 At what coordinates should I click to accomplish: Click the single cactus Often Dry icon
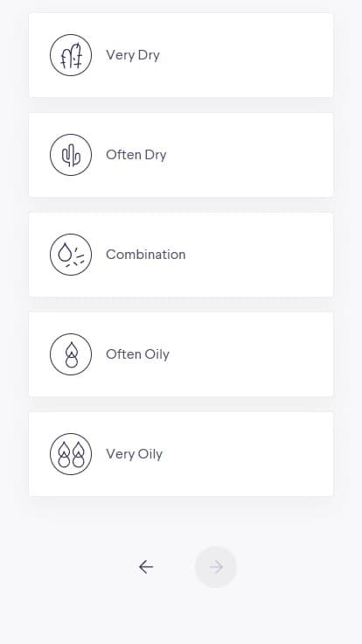point(71,155)
